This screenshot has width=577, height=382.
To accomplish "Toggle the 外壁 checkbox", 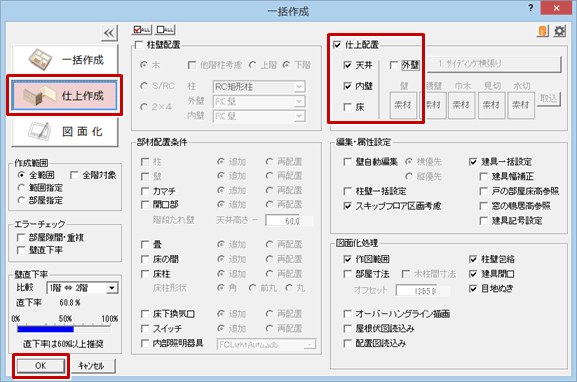I will click(394, 65).
